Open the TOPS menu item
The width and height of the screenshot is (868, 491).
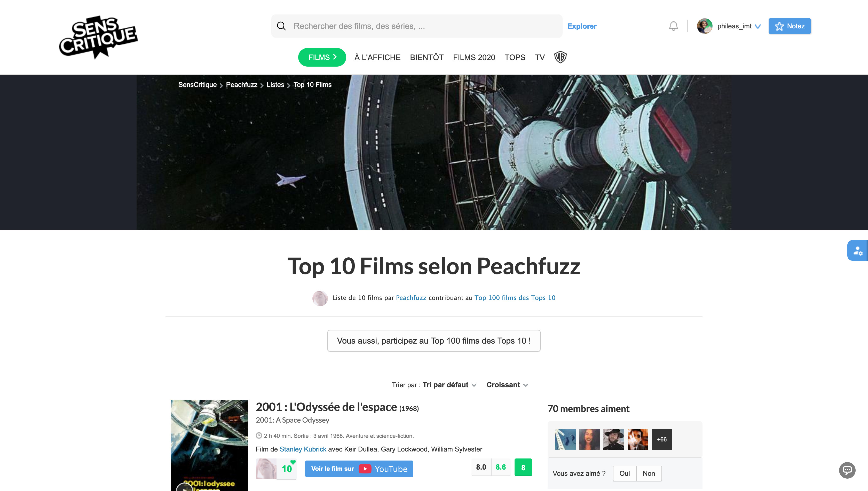(515, 57)
